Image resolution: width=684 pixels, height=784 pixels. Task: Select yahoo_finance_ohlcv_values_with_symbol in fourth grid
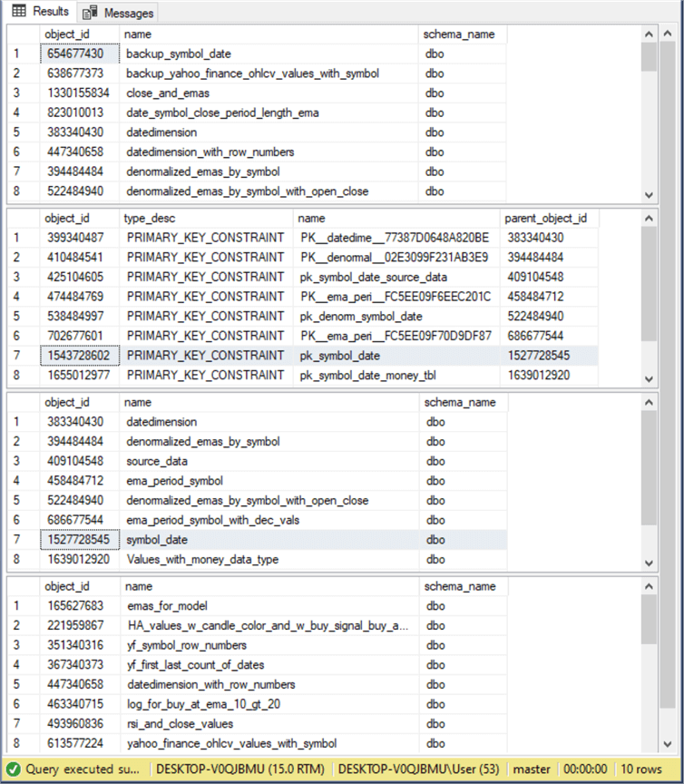coord(269,743)
